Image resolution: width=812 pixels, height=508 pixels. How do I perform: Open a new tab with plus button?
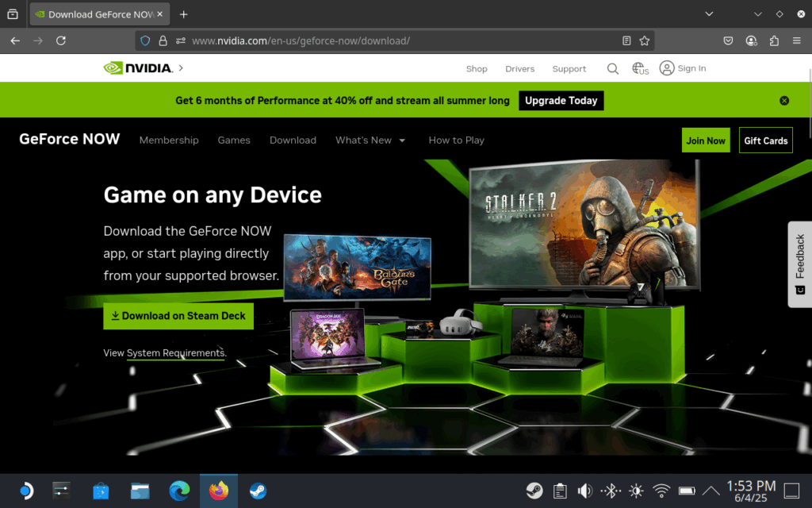183,14
